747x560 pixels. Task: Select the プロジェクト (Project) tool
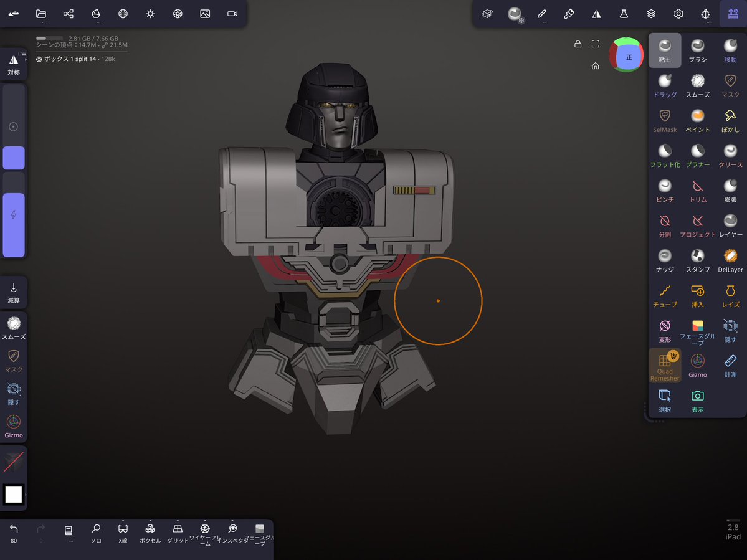697,225
